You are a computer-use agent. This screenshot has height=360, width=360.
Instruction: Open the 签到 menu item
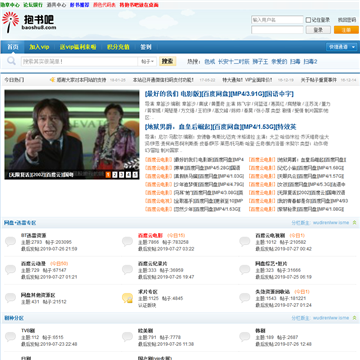(x=146, y=47)
